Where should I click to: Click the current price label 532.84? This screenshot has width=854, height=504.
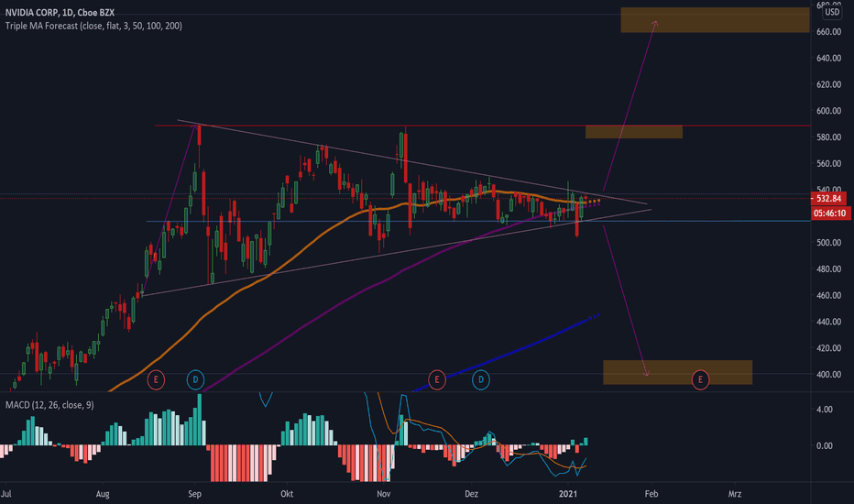830,198
